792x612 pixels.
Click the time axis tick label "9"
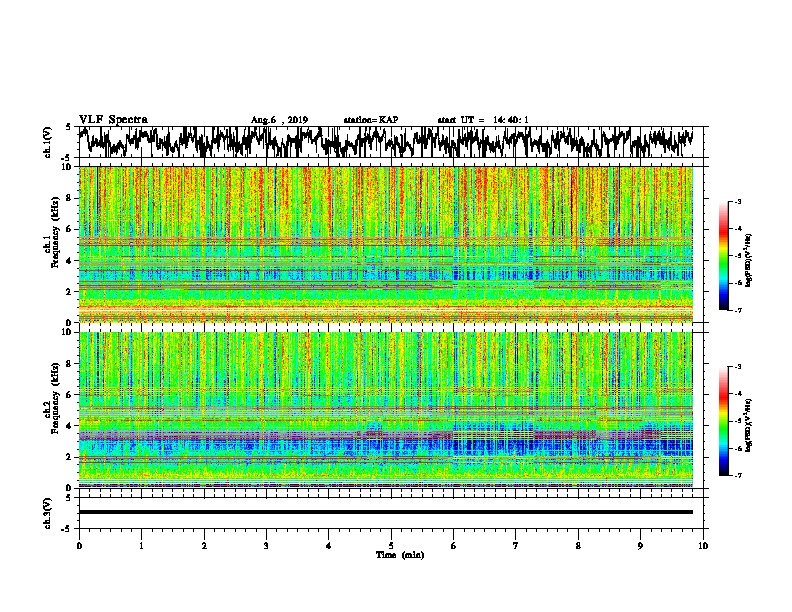tap(640, 546)
